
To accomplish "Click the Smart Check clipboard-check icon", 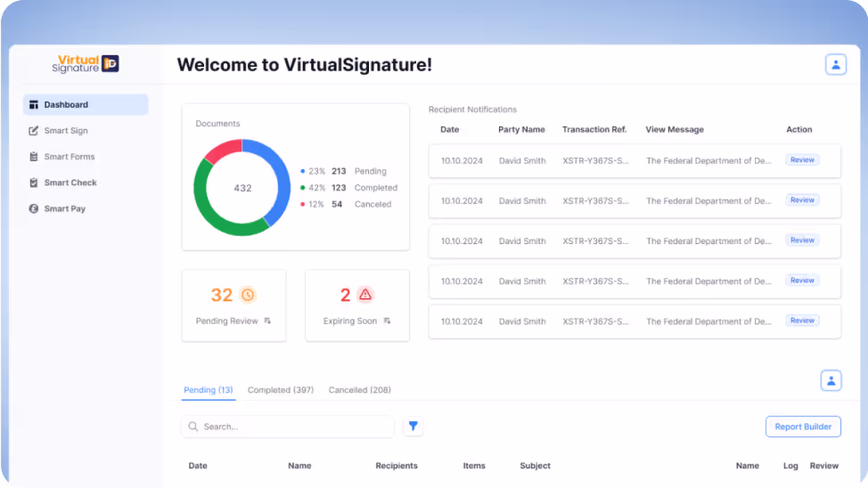I will click(x=34, y=183).
